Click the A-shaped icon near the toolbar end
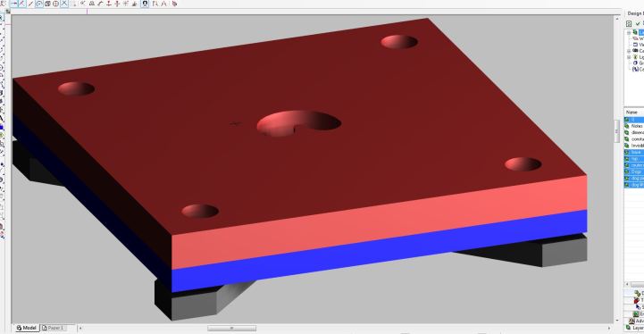This screenshot has height=334, width=644. [163, 4]
